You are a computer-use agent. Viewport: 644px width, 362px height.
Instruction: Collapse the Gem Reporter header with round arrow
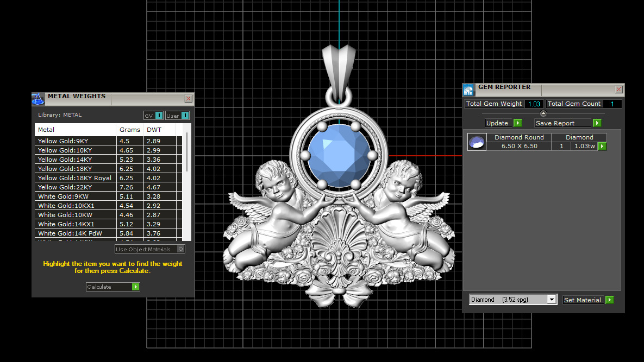543,113
